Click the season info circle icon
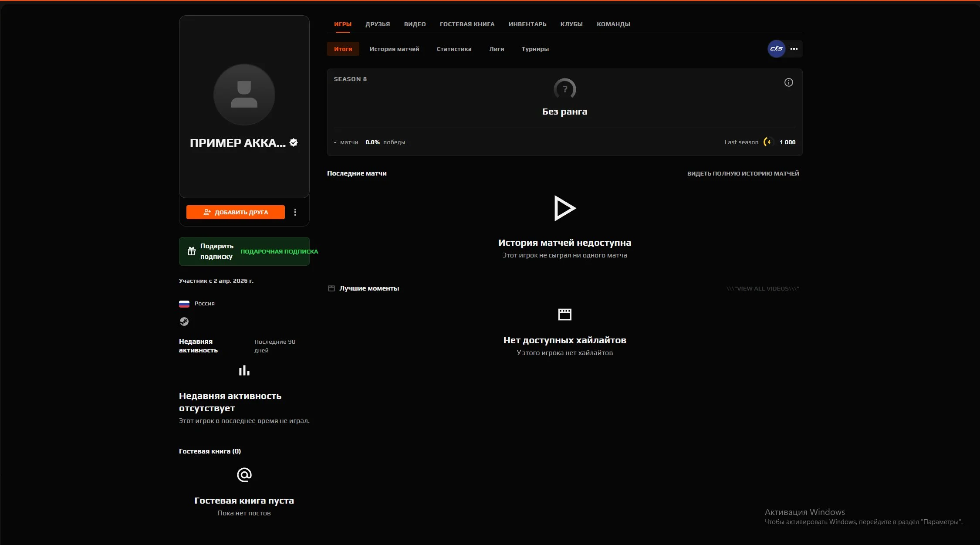The width and height of the screenshot is (980, 545). pos(788,82)
